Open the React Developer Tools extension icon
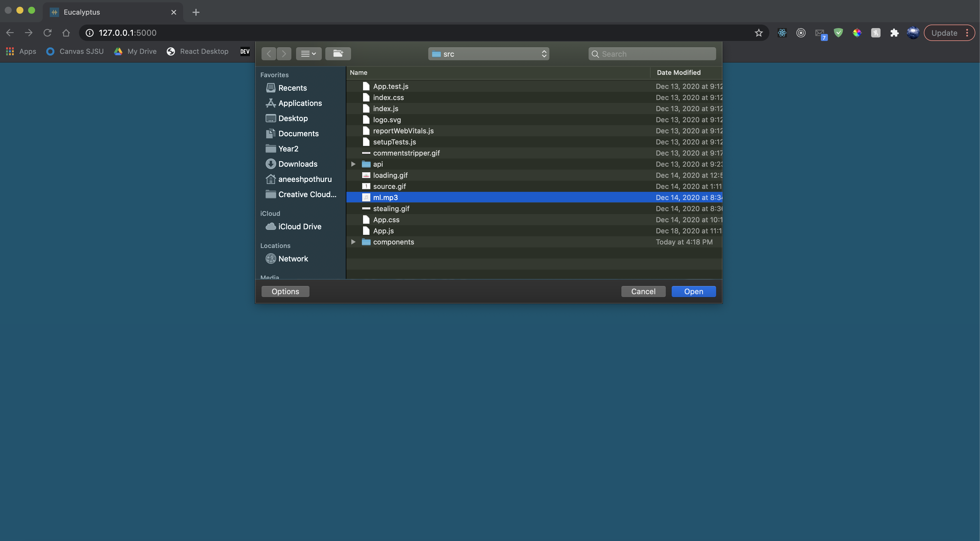The height and width of the screenshot is (541, 980). pos(782,33)
